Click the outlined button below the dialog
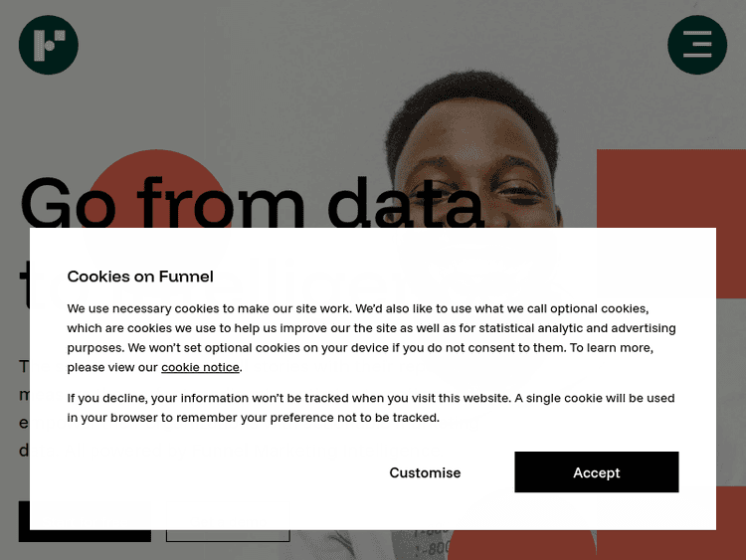 click(228, 536)
